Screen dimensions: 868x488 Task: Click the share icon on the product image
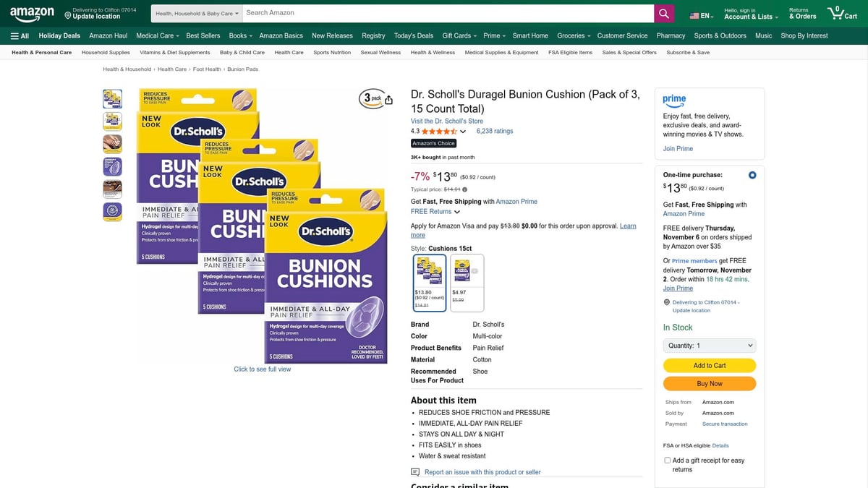pos(388,100)
